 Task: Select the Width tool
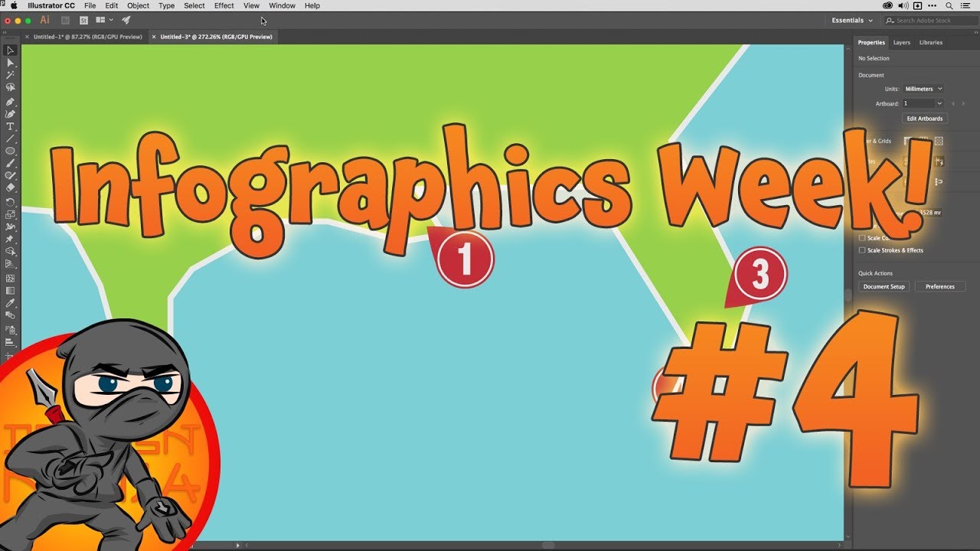point(10,227)
